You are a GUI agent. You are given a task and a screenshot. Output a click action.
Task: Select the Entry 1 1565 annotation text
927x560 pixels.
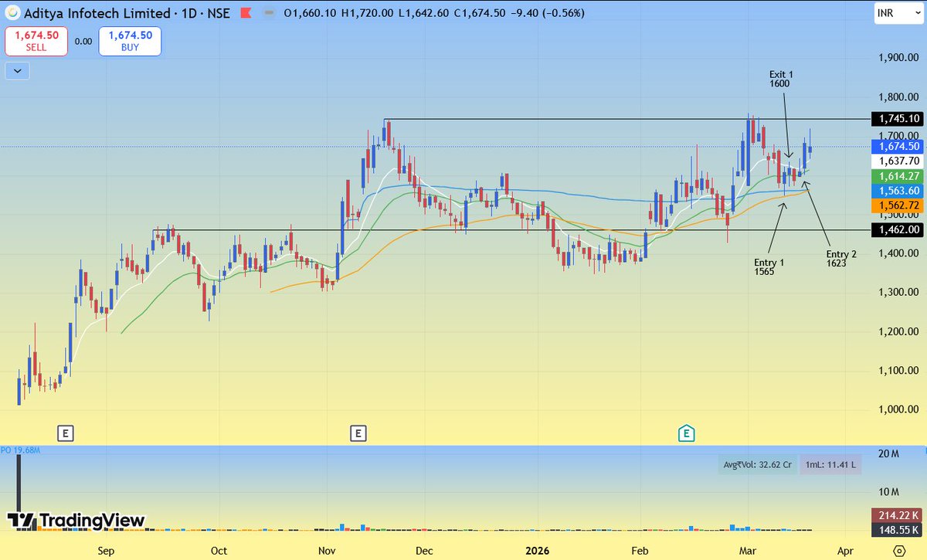point(769,267)
